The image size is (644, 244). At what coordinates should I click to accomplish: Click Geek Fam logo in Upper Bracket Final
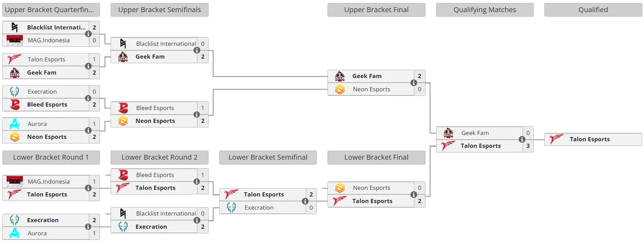[x=340, y=76]
